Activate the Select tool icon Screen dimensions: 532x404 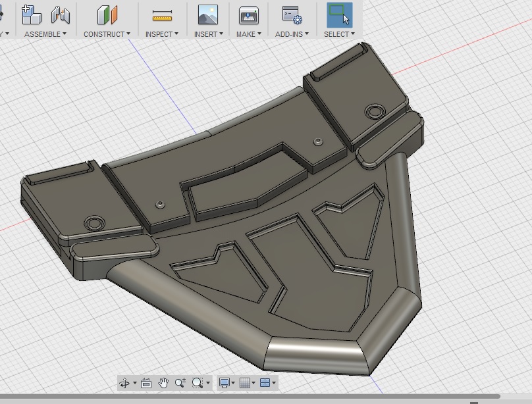pyautogui.click(x=339, y=15)
